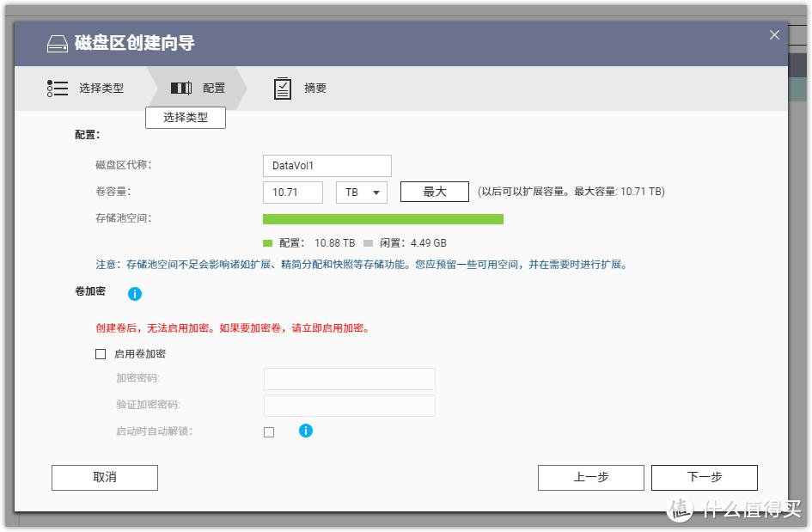Viewport: 812px width, 532px height.
Task: Check the 启动时自动解锁 checkbox
Action: pyautogui.click(x=269, y=431)
